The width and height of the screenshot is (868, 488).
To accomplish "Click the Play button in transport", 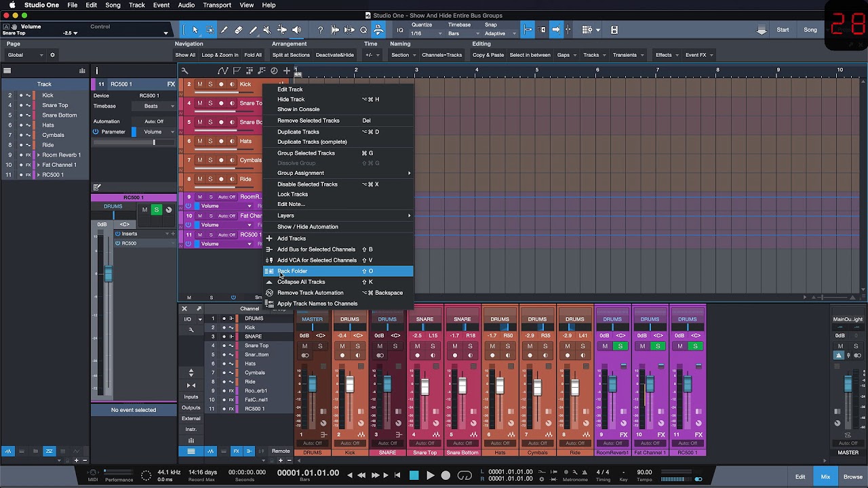I will coord(430,476).
